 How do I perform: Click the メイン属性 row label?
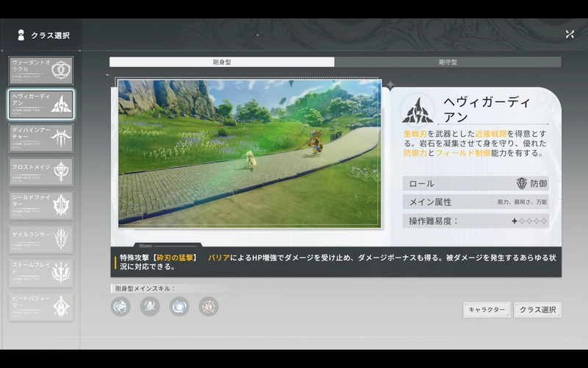(x=430, y=202)
